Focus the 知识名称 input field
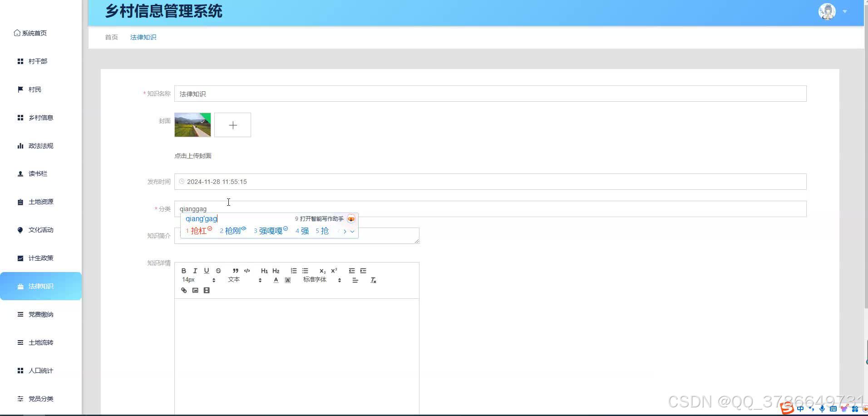 pos(490,94)
